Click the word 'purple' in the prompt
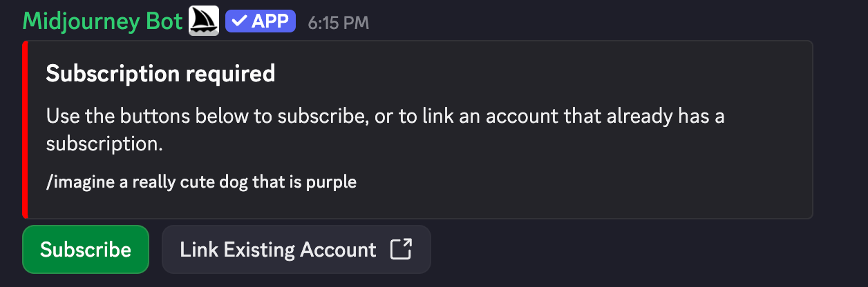 (x=334, y=183)
